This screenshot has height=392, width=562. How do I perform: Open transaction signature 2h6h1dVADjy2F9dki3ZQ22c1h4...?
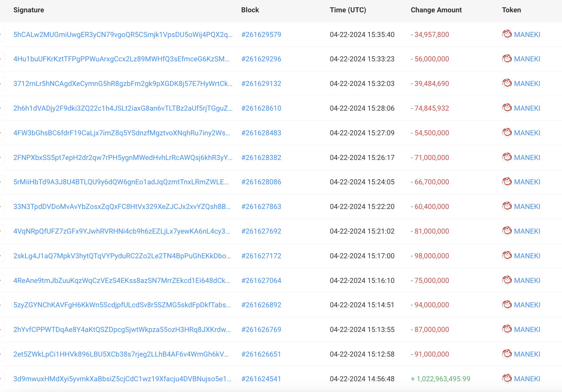(123, 108)
